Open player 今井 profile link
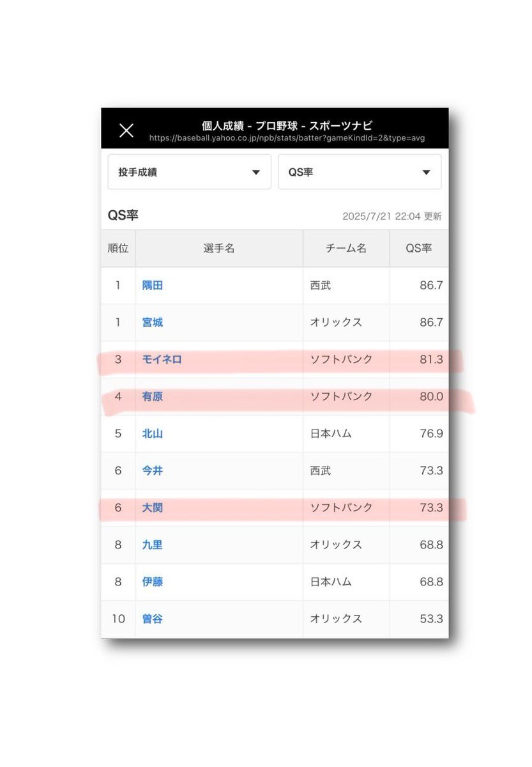The height and width of the screenshot is (767, 532). click(x=153, y=470)
